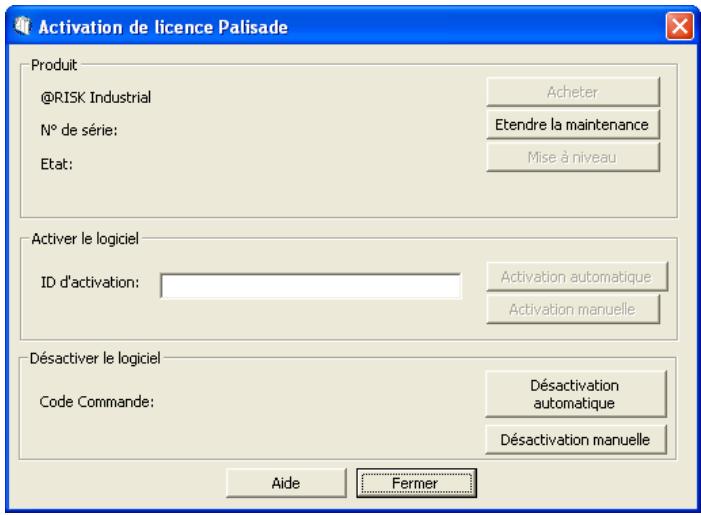The image size is (701, 515).
Task: Click the Activation de licence Palisade title text
Action: coord(163,27)
